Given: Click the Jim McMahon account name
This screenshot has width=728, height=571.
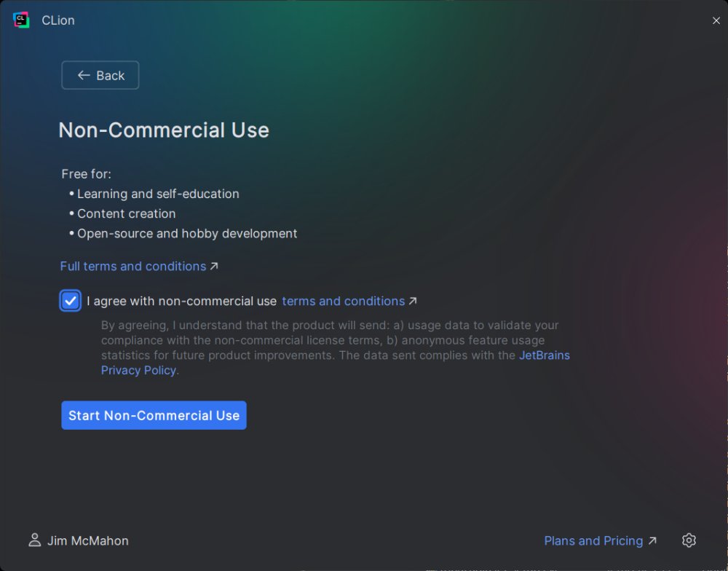Looking at the screenshot, I should 87,540.
